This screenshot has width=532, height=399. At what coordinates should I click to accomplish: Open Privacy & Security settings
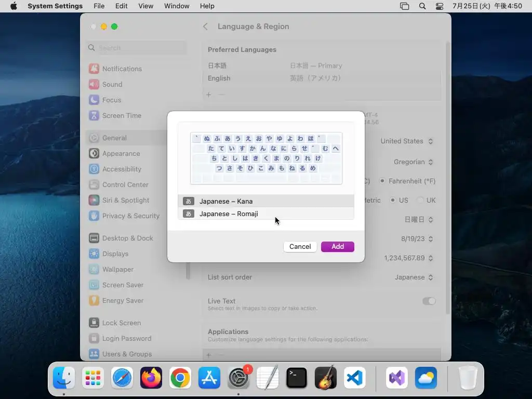(x=130, y=216)
